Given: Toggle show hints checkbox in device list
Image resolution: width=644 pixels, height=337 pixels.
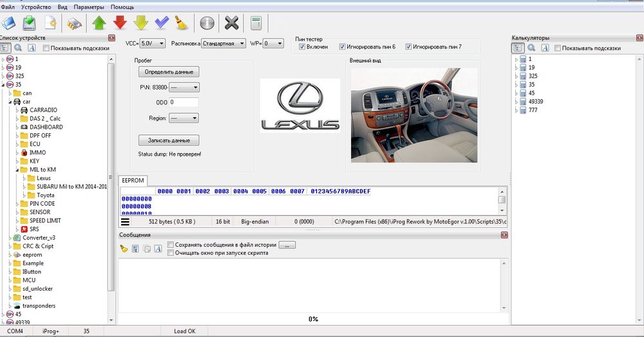Looking at the screenshot, I should [46, 48].
